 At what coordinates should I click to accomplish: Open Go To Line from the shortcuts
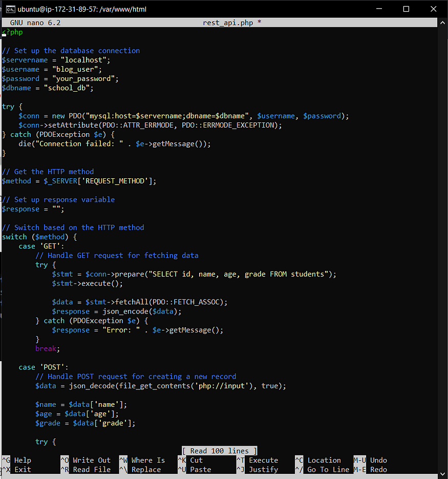(x=328, y=469)
